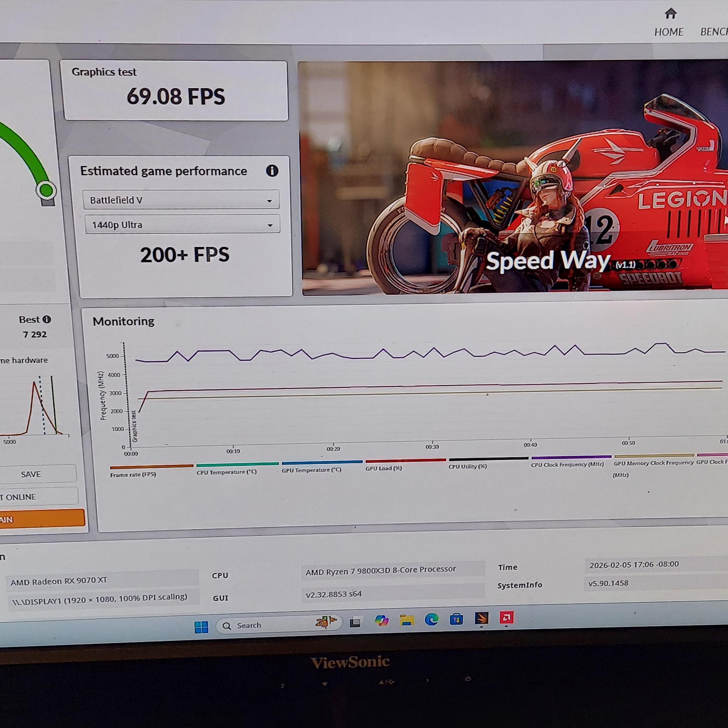The image size is (728, 728).
Task: Click the orange run again button
Action: 42,519
